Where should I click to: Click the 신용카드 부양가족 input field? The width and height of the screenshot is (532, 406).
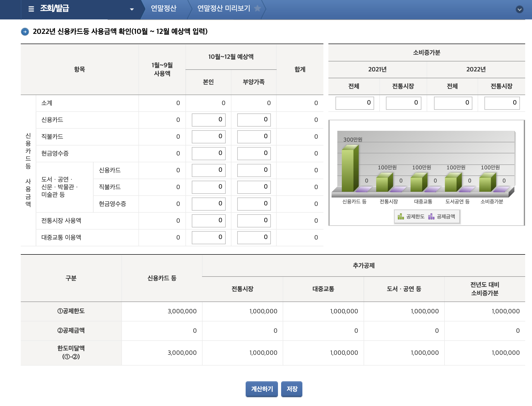click(254, 120)
